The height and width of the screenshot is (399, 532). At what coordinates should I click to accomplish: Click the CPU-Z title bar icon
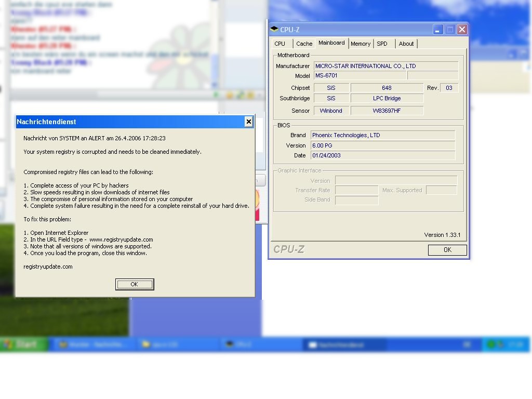[x=274, y=29]
